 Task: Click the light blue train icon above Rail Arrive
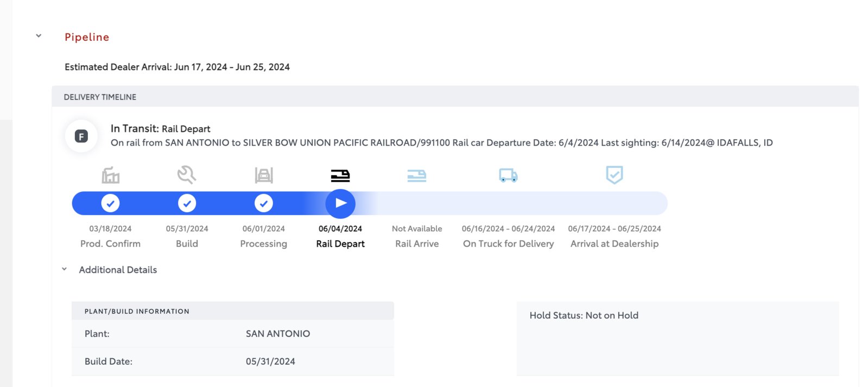point(417,175)
